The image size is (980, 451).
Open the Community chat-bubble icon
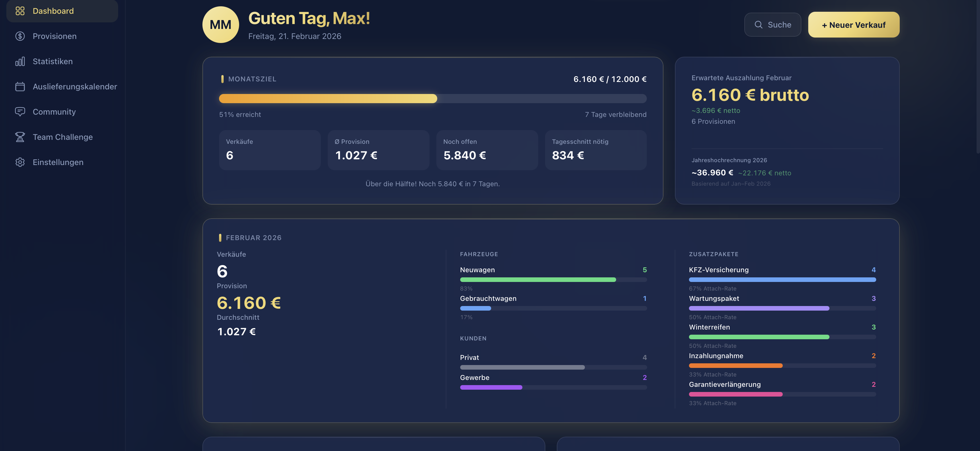20,112
